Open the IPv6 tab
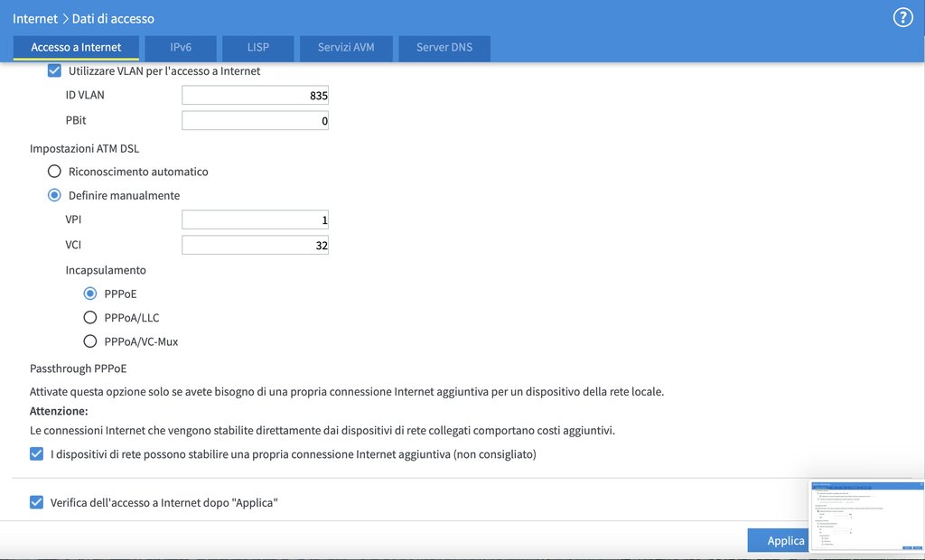Viewport: 925px width, 560px height. [x=181, y=48]
